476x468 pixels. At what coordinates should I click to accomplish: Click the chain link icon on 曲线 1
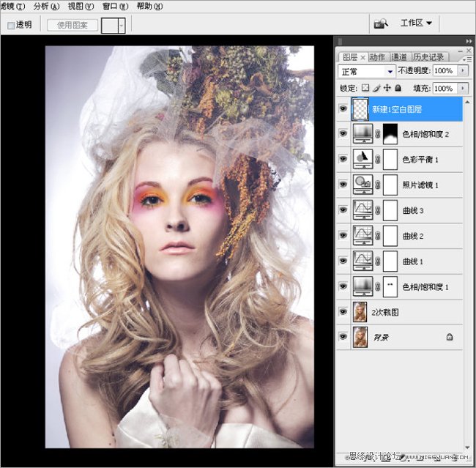[377, 261]
